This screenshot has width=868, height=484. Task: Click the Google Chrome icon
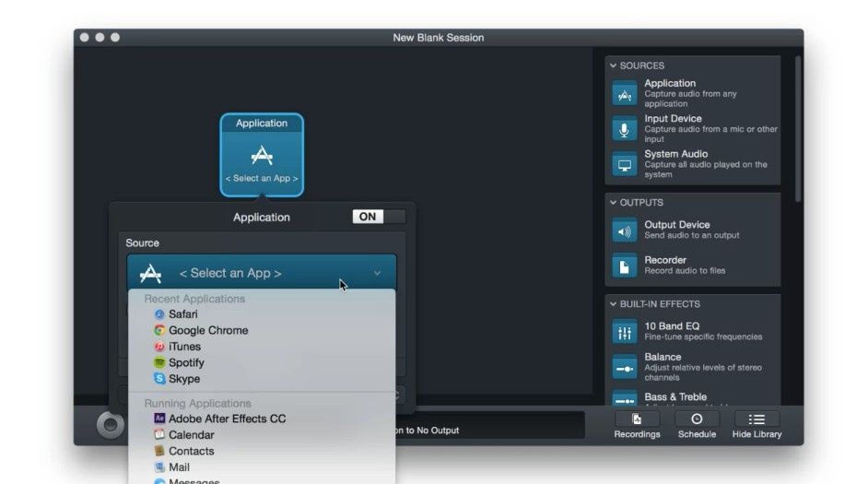pos(159,330)
